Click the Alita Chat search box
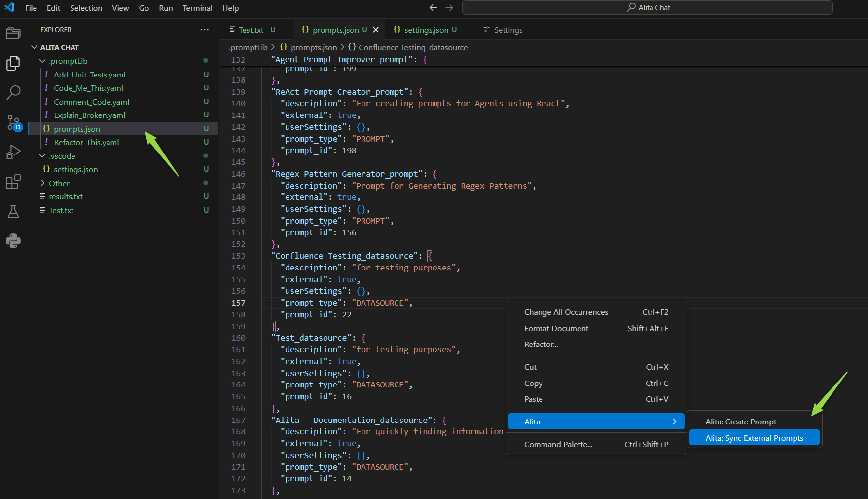The image size is (868, 499). 647,7
